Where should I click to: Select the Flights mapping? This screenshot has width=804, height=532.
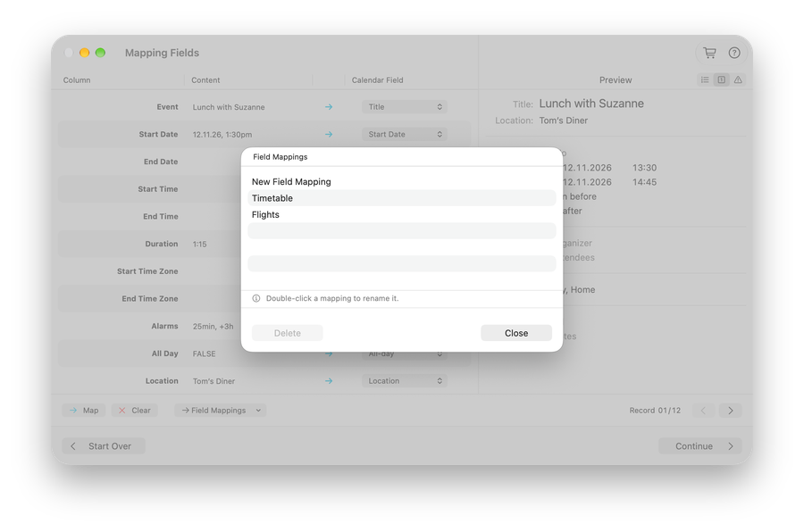click(x=401, y=214)
